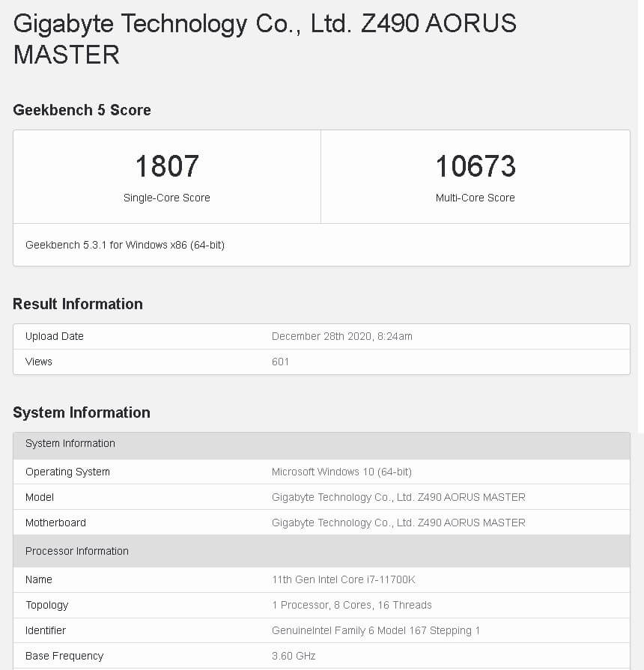Click the single-core score value 1807
Image resolution: width=644 pixels, height=670 pixels.
click(x=167, y=166)
